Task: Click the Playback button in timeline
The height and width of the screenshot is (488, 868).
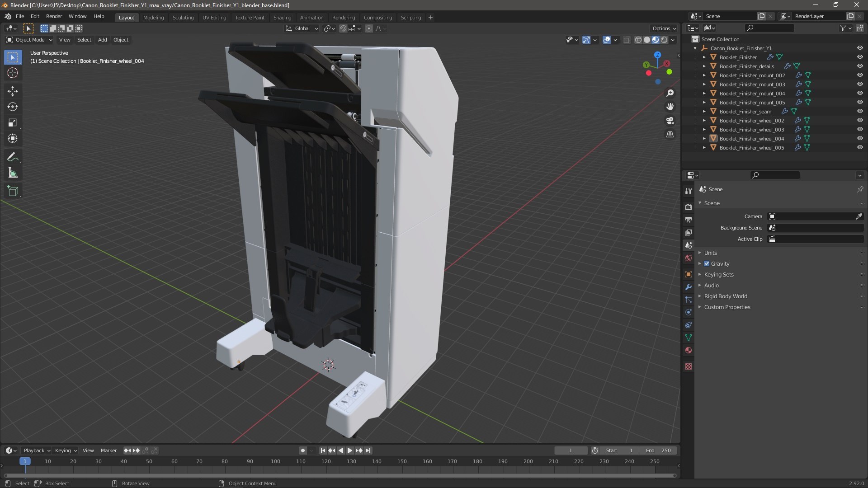Action: (37, 450)
